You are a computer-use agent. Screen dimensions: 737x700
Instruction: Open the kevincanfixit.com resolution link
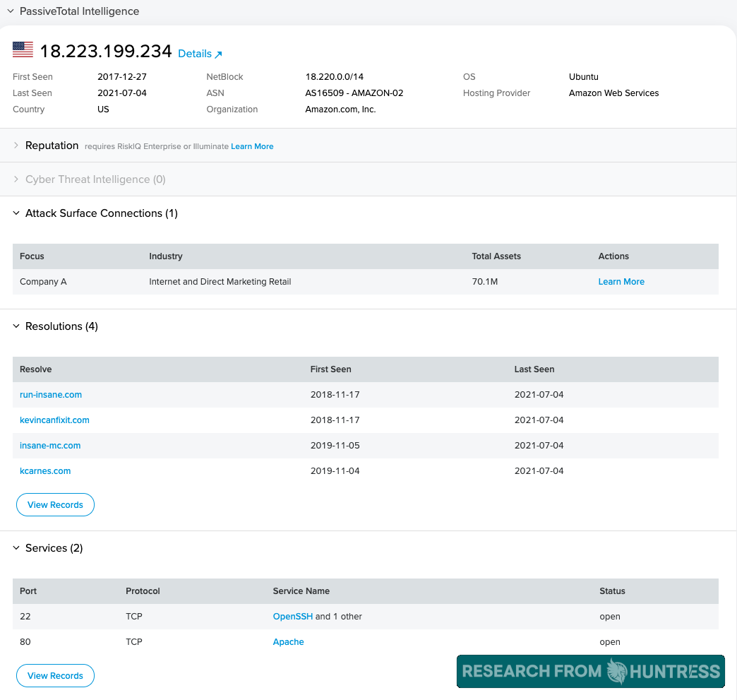54,420
